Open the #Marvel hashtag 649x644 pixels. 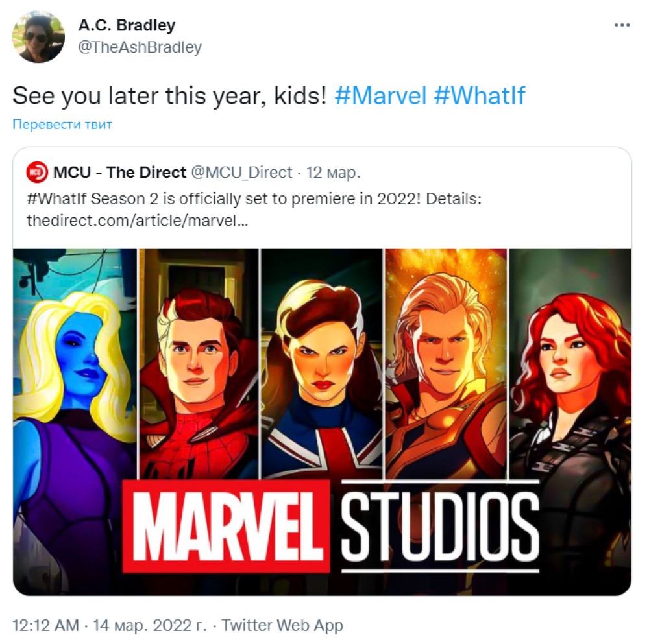pos(380,96)
